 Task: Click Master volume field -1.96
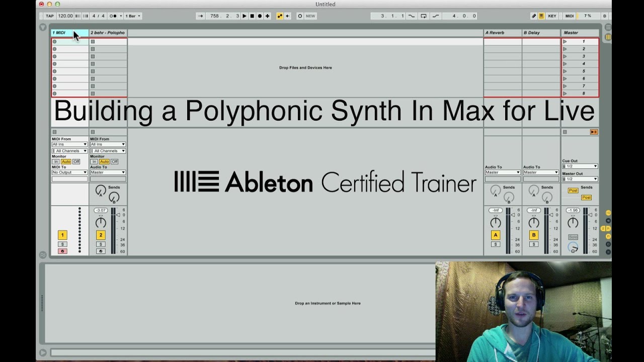pos(573,211)
